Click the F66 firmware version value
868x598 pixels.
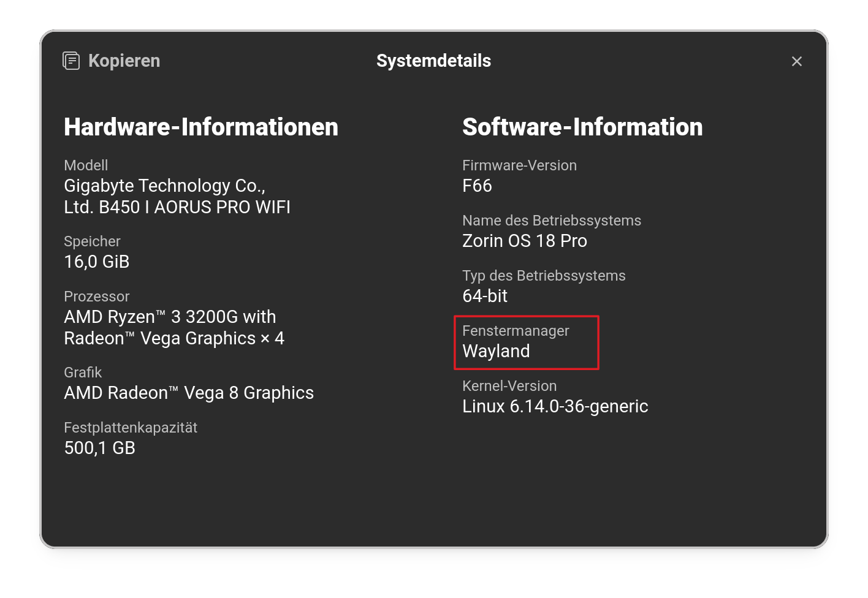477,186
